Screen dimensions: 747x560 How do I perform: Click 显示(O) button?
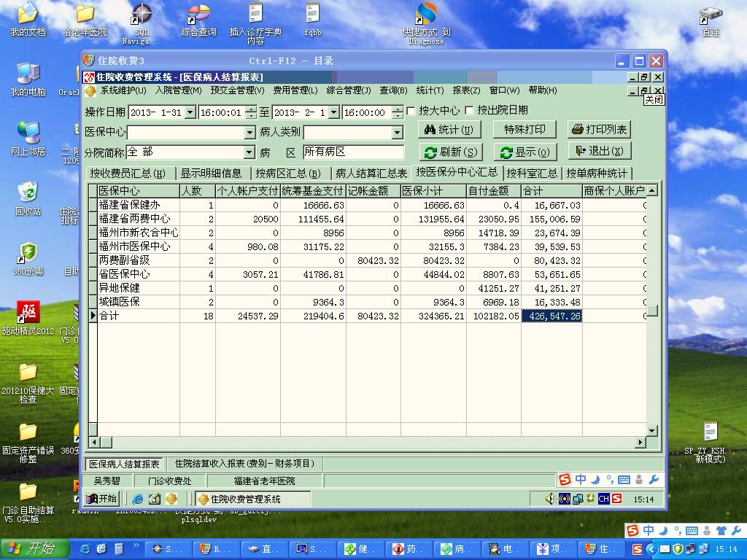pyautogui.click(x=525, y=152)
